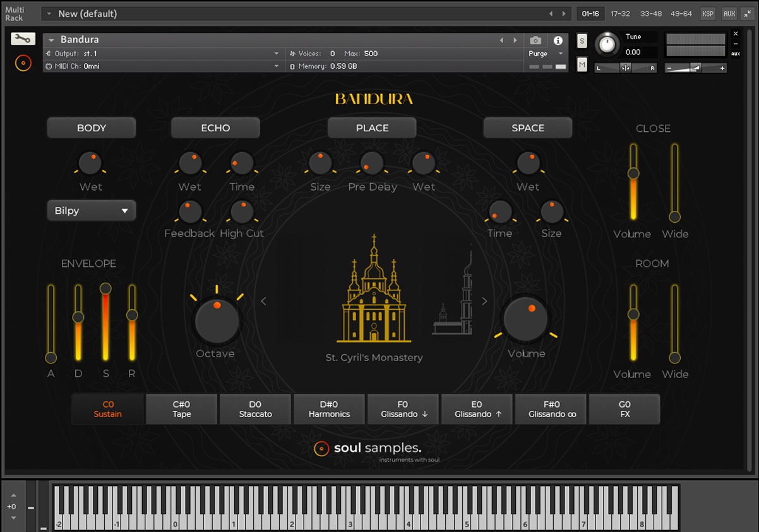This screenshot has width=759, height=532.
Task: Click the Echo Time knob
Action: (241, 163)
